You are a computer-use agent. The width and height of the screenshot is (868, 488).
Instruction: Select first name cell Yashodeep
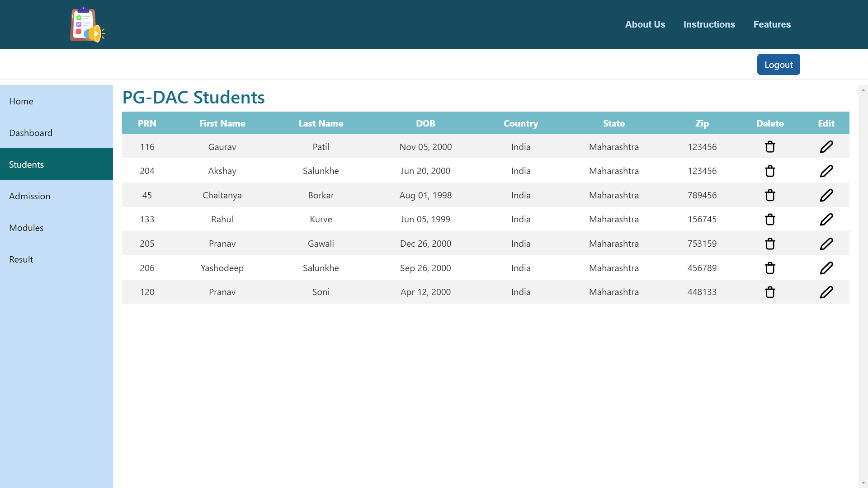pyautogui.click(x=222, y=268)
